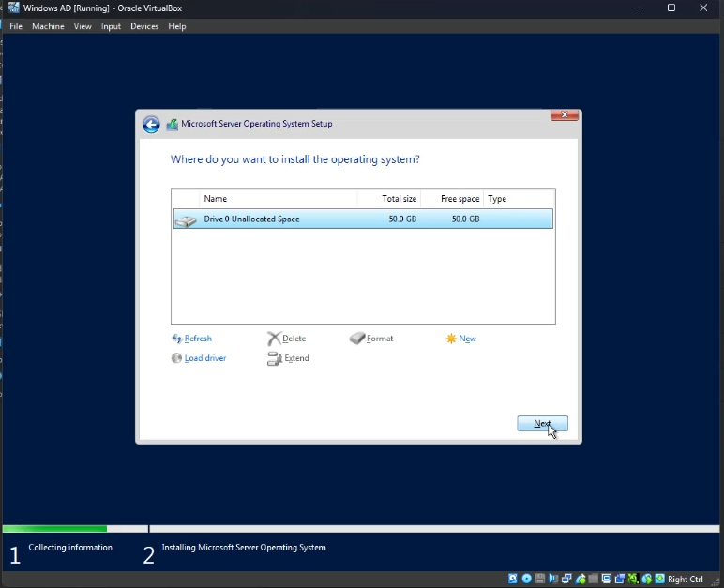724x588 pixels.
Task: Click the shared folders indicator icon
Action: [x=594, y=579]
